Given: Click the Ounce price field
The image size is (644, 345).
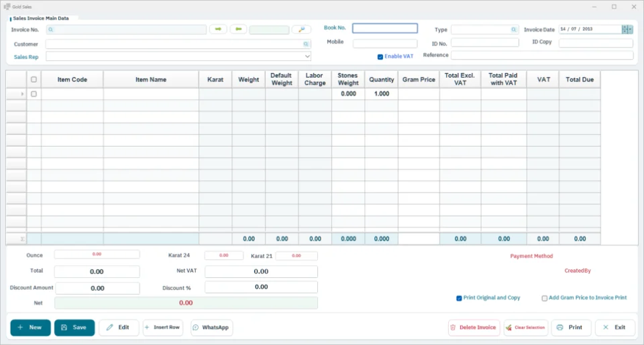Looking at the screenshot, I should (x=97, y=255).
